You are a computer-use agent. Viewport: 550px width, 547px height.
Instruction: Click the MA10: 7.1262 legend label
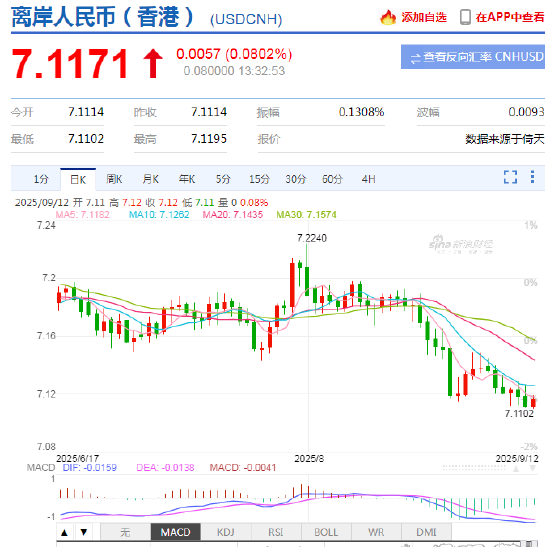(x=159, y=214)
